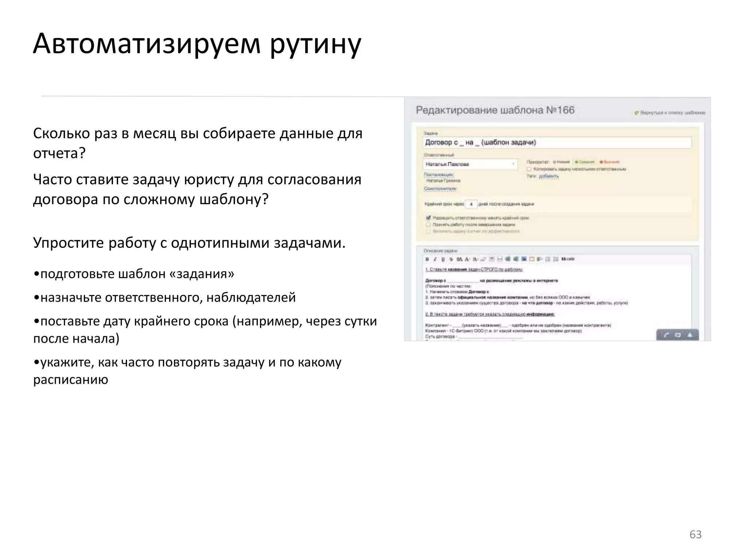Click the heading Редактирование шаблона №166
Viewport: 747px width, 560px height.
click(x=495, y=110)
